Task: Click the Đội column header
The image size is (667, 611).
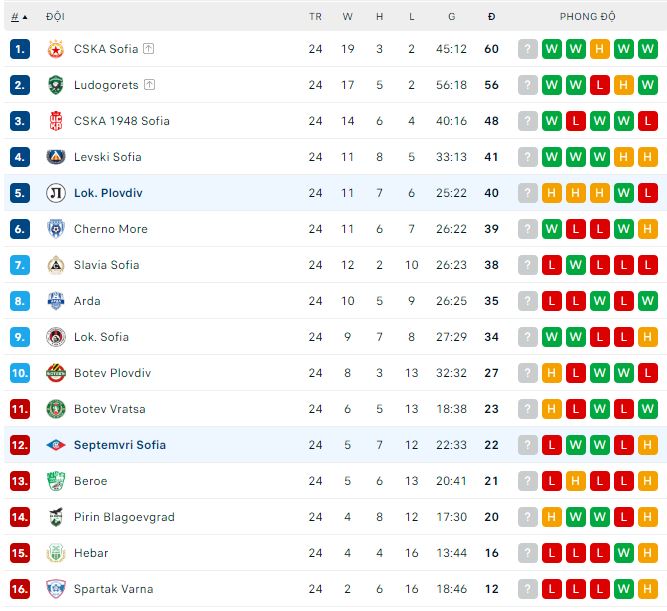Action: tap(55, 17)
